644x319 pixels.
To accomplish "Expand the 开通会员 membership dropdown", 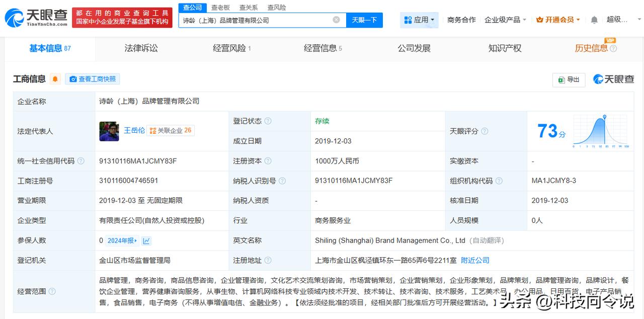I will pos(558,20).
